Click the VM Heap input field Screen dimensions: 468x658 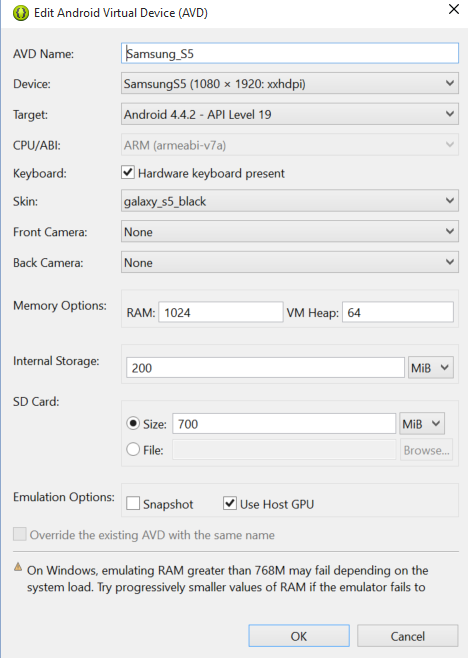398,312
